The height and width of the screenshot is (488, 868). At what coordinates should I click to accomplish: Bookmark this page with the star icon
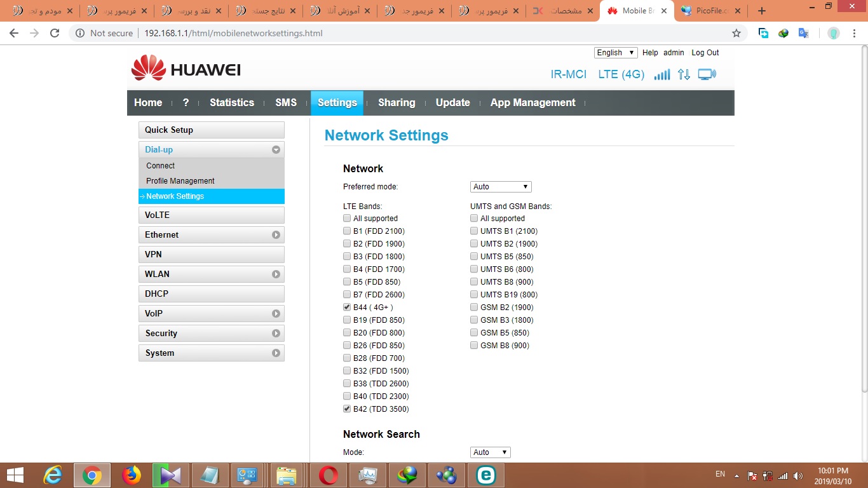coord(736,33)
